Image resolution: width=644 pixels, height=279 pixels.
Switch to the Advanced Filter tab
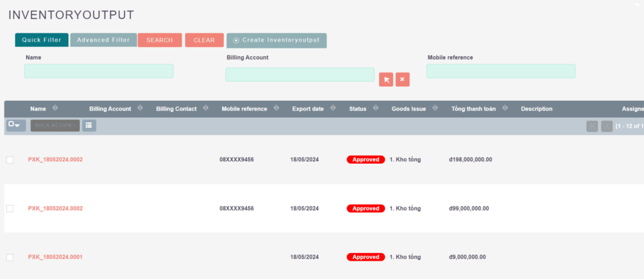point(103,40)
